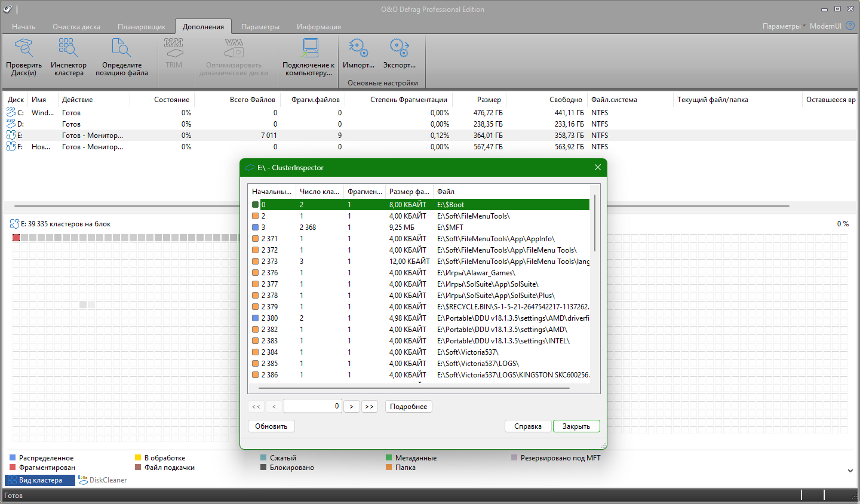Screen dimensions: 860x504
Task: Click the red fragmented cluster block
Action: (16, 238)
